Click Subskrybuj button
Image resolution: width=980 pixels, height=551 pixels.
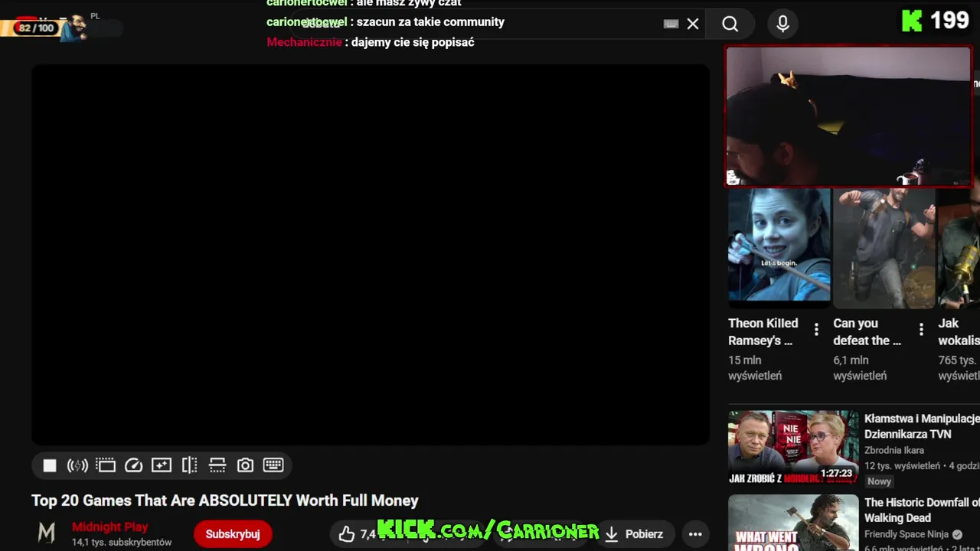pyautogui.click(x=233, y=534)
